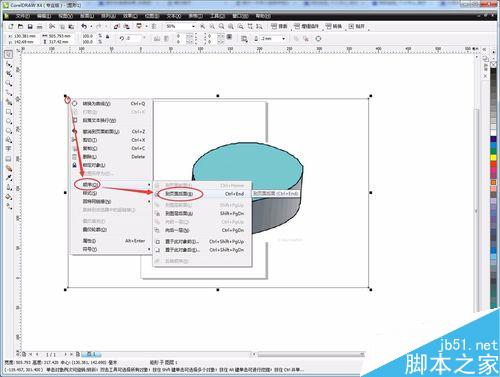Select the Interactive Blend tool
The width and height of the screenshot is (500, 377).
tap(9, 168)
